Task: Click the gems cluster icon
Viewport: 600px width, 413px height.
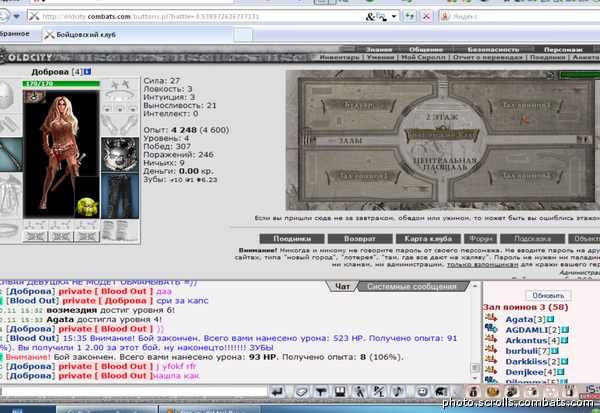Action: click(x=551, y=392)
